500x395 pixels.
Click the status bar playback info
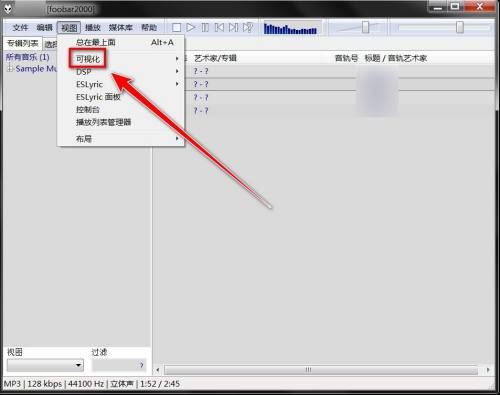[92, 384]
